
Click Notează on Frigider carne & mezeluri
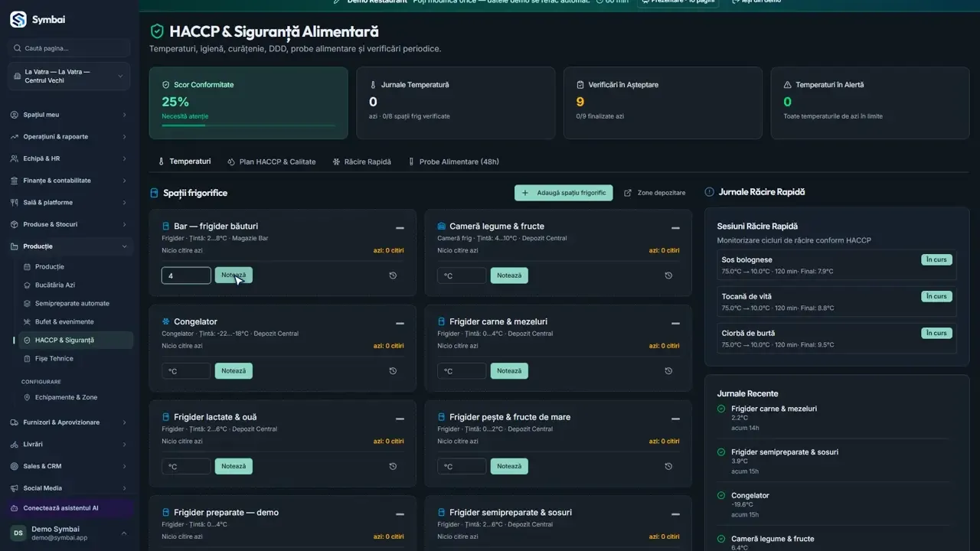point(509,371)
